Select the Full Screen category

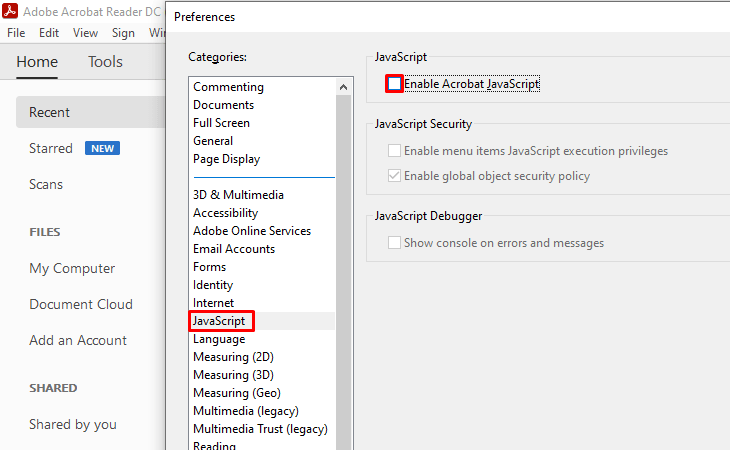click(x=222, y=123)
